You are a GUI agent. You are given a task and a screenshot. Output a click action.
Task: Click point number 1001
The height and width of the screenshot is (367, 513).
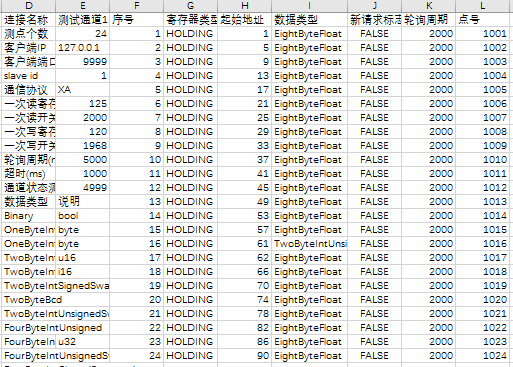482,34
